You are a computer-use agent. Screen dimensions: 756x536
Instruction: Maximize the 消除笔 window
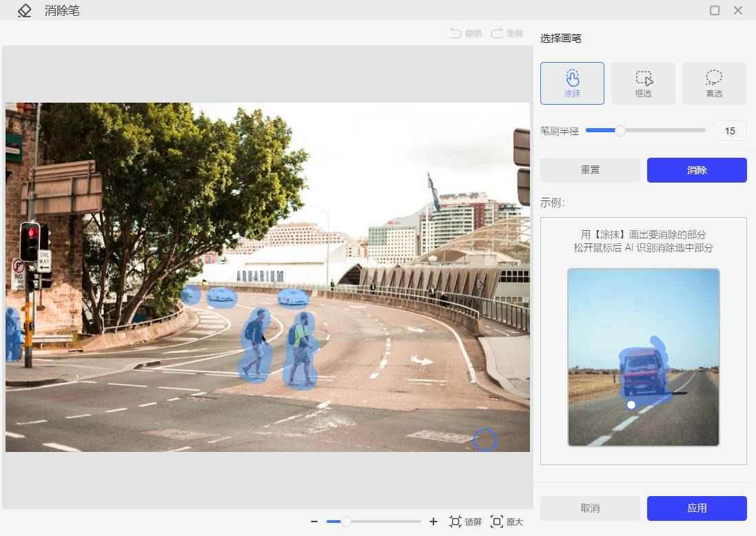pyautogui.click(x=715, y=10)
